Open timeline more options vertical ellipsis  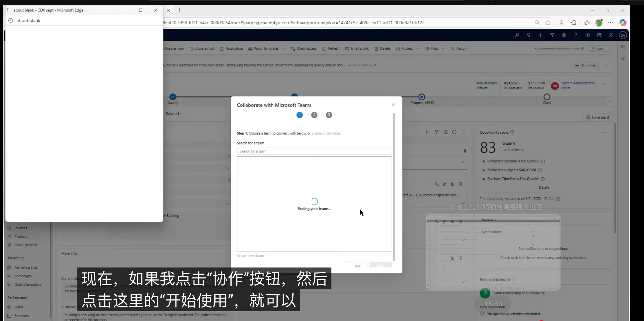[463, 132]
